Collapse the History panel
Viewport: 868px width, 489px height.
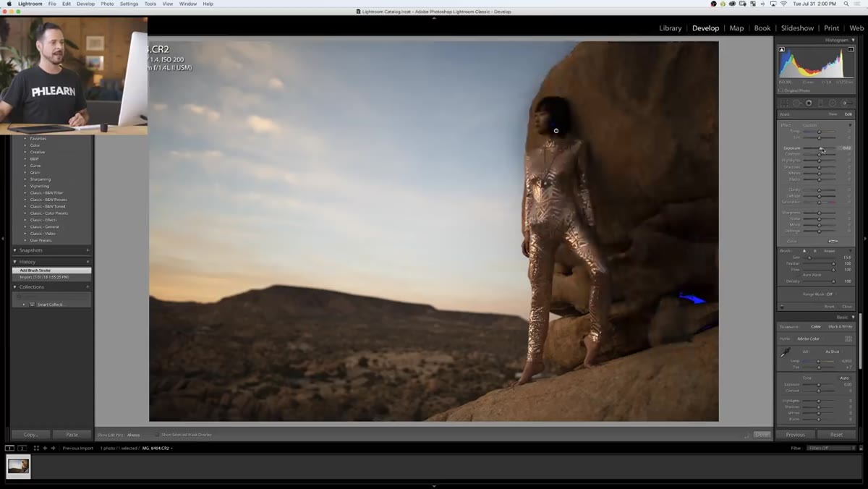(15, 262)
